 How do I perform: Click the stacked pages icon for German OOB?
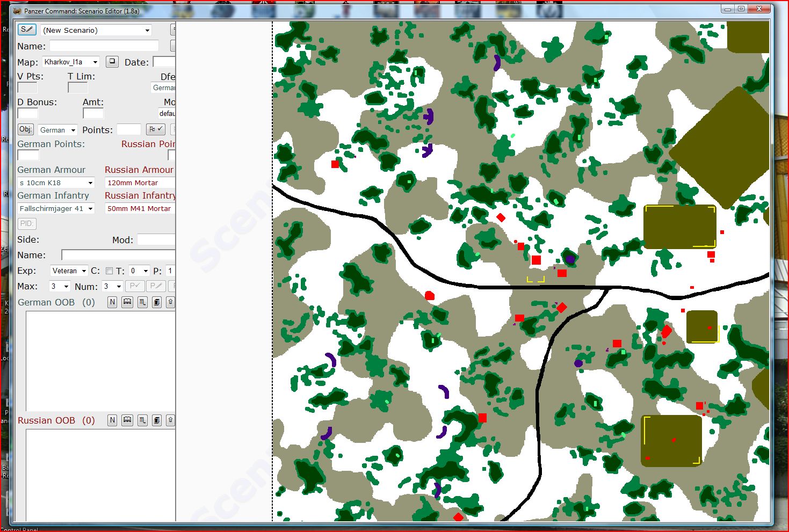[157, 302]
